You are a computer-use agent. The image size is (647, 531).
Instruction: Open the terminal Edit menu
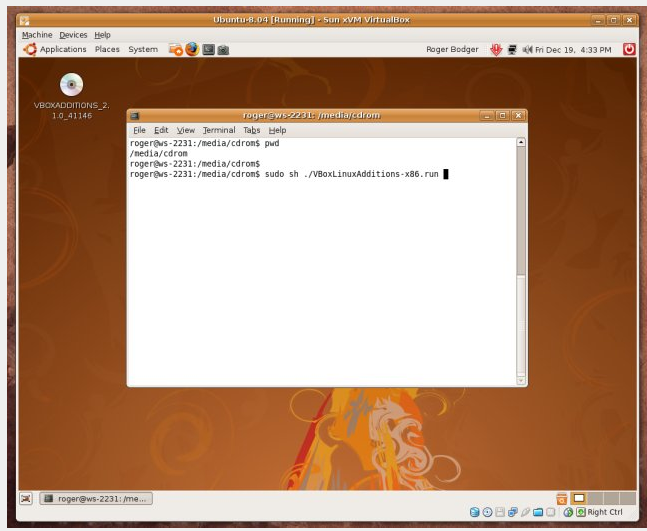[x=161, y=130]
